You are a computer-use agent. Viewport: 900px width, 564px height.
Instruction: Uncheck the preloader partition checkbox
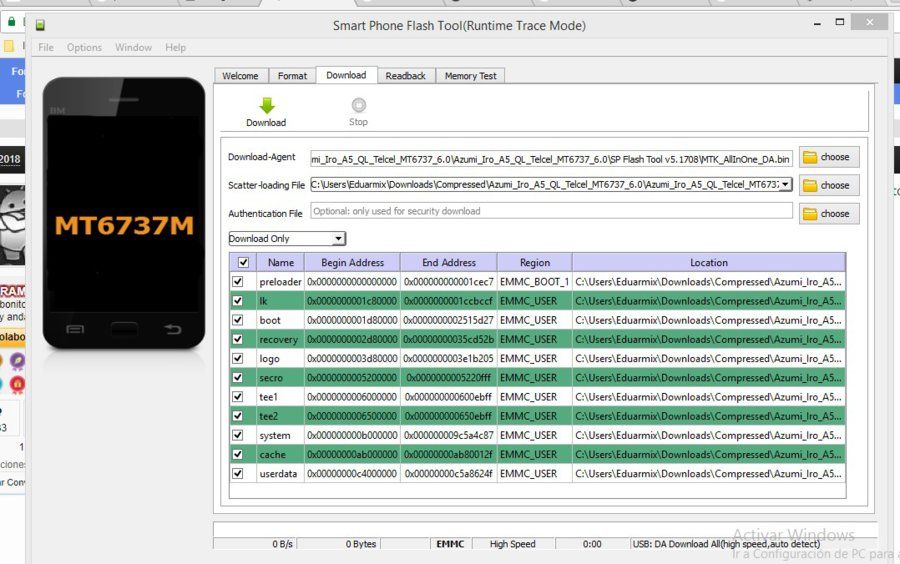(238, 282)
